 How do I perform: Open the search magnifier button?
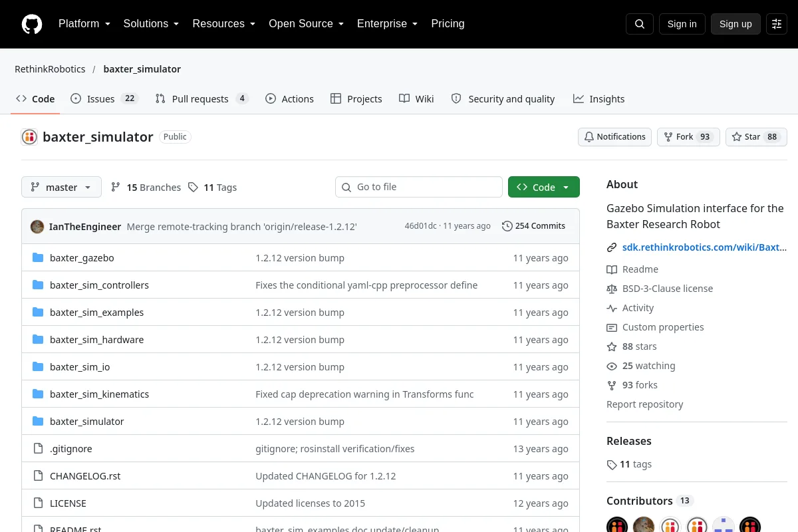(x=640, y=24)
